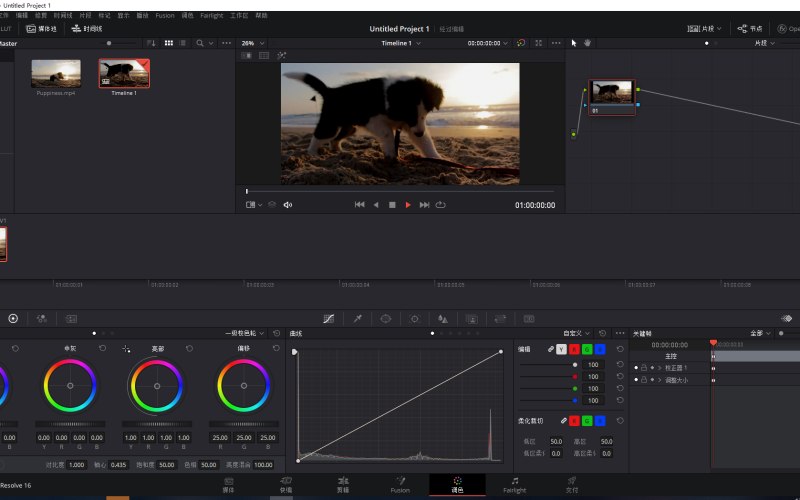Switch to the Fusion page tab
Viewport: 800px width, 500px height.
(401, 485)
